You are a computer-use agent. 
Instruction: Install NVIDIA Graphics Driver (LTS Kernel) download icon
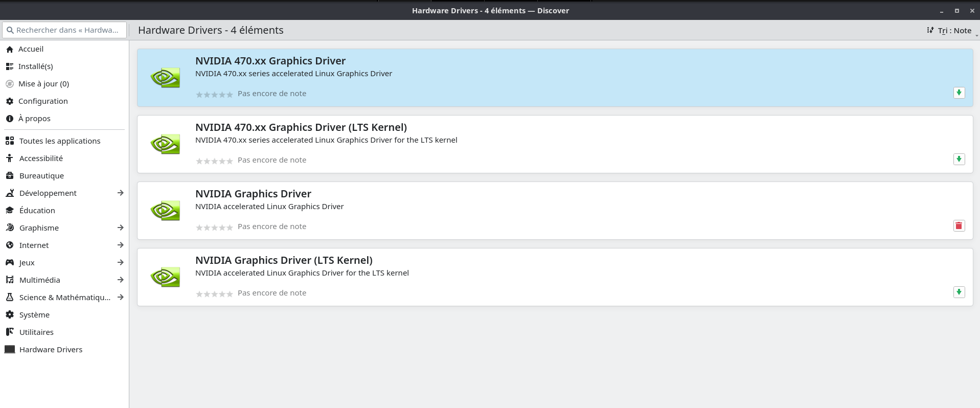959,292
